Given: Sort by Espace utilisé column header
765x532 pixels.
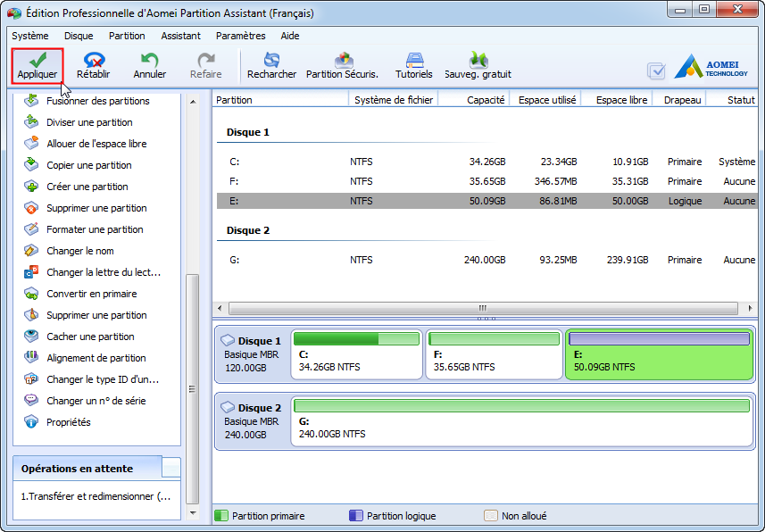Looking at the screenshot, I should pyautogui.click(x=545, y=100).
